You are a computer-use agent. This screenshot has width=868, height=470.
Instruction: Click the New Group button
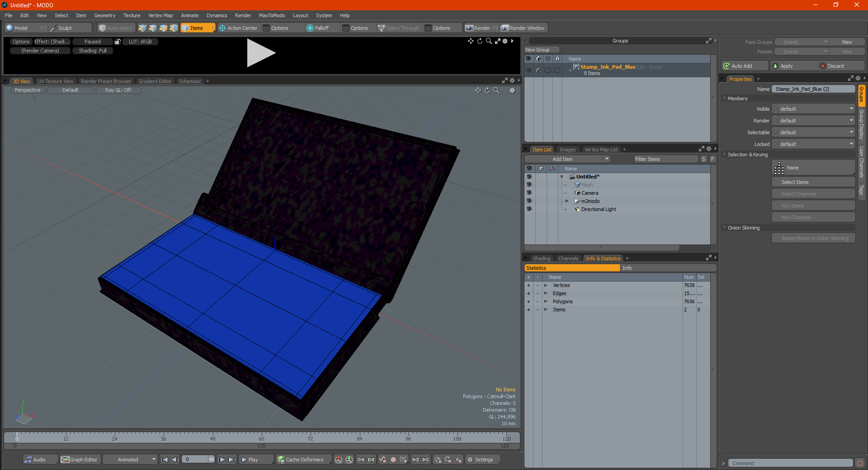point(542,50)
